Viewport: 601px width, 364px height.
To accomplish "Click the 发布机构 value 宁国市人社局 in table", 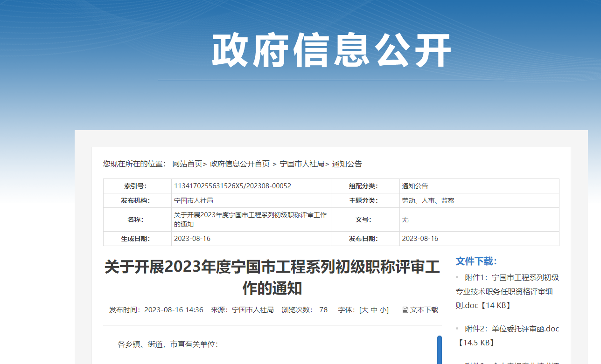I will (193, 200).
